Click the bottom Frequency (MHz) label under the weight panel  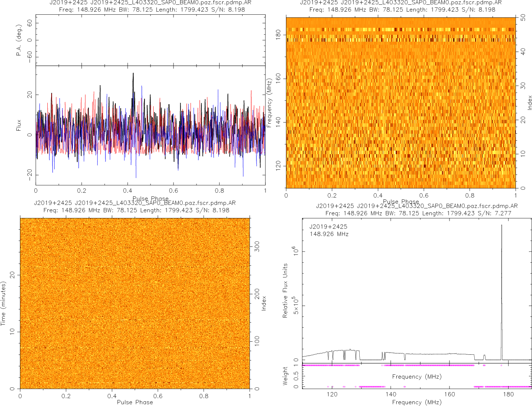tap(417, 402)
